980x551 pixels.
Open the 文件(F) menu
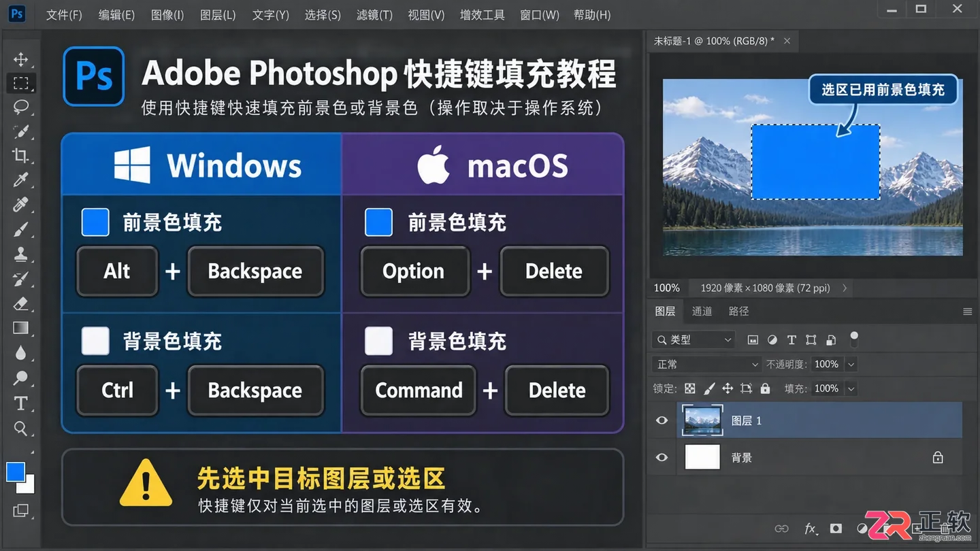[x=64, y=14]
